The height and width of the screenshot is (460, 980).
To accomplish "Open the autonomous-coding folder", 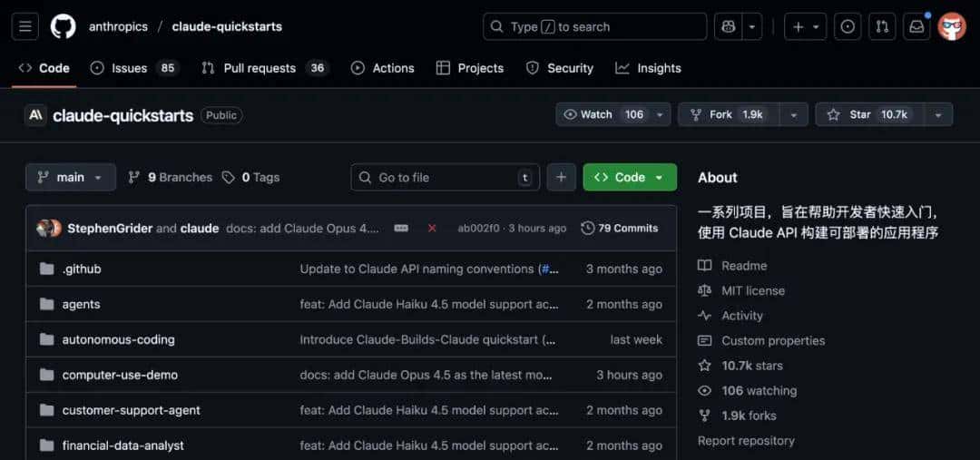I will click(x=118, y=339).
